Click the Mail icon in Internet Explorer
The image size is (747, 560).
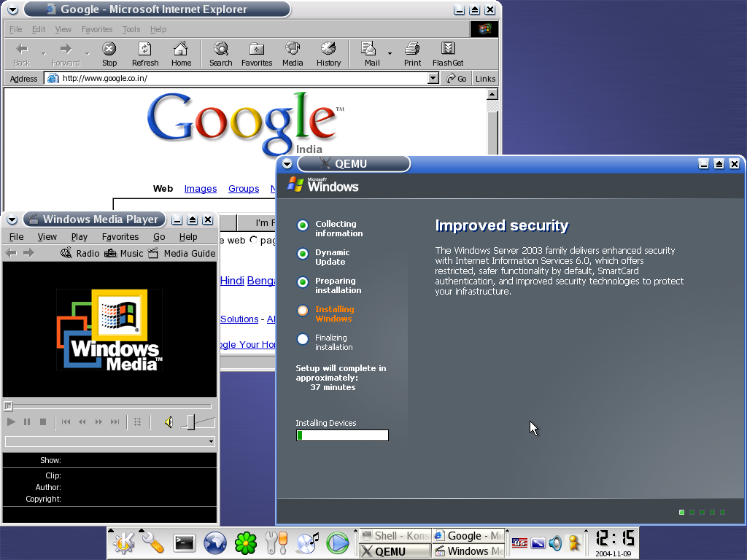click(371, 54)
